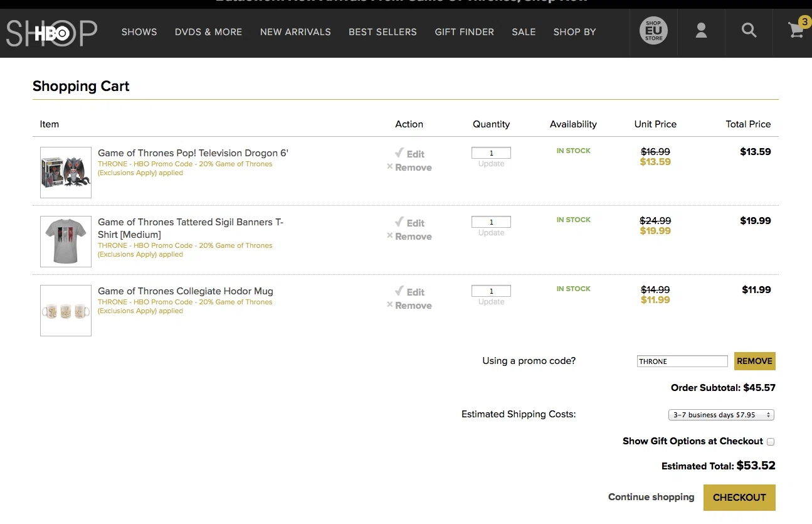Go to BEST SELLERS
The height and width of the screenshot is (524, 812).
point(382,32)
